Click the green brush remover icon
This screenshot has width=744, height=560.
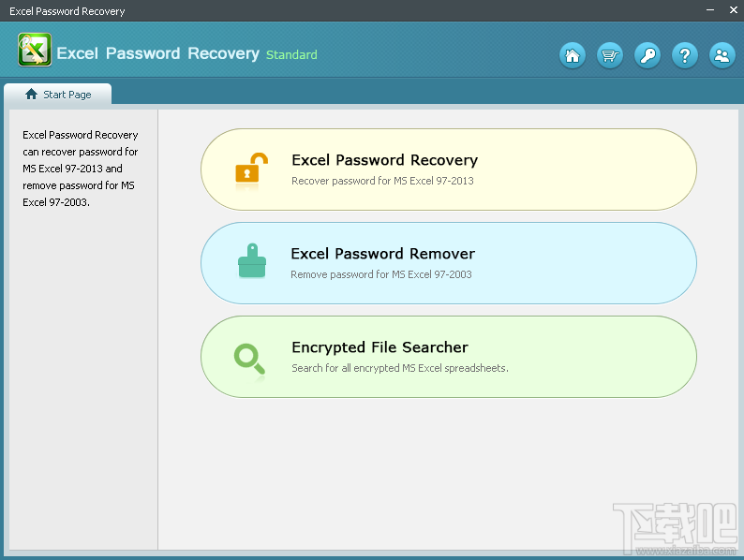(x=251, y=262)
